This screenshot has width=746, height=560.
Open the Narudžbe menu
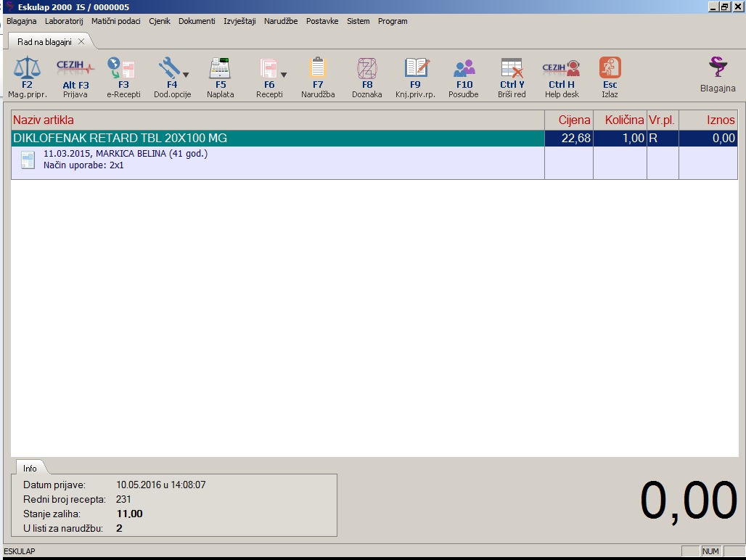(x=281, y=21)
